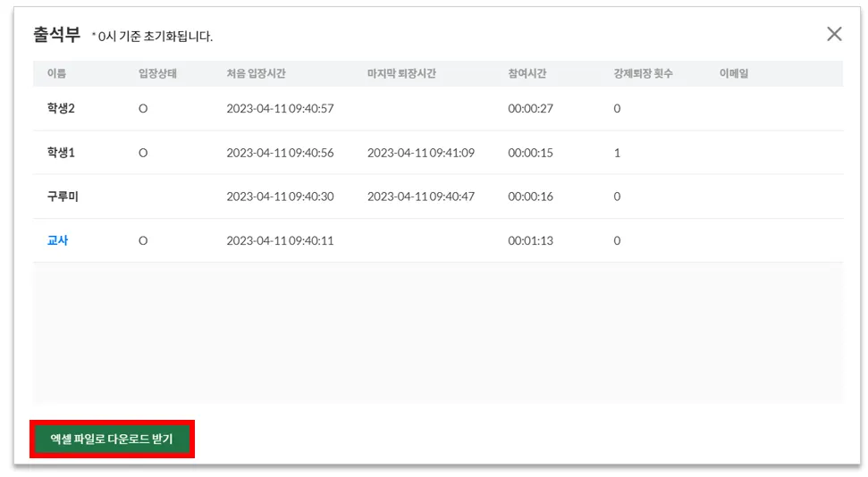Screen dimensions: 868x477
Task: Open the 교사 name link
Action: 57,240
